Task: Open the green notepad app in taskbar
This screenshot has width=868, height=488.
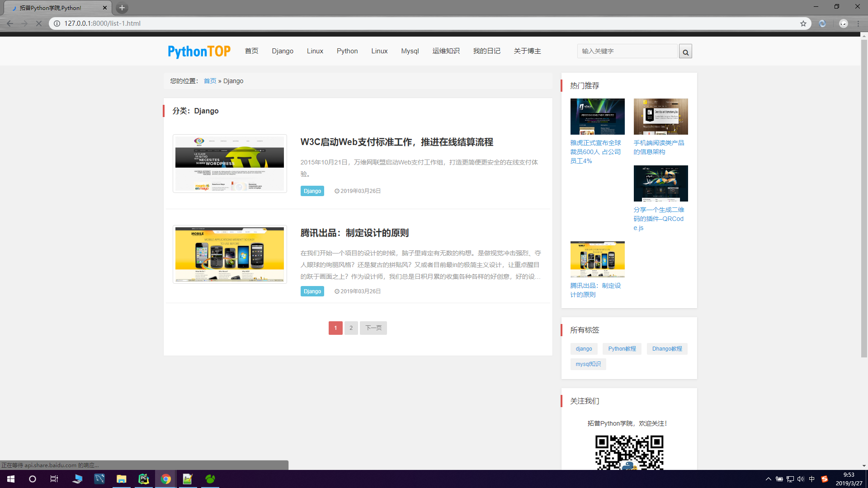Action: click(188, 479)
